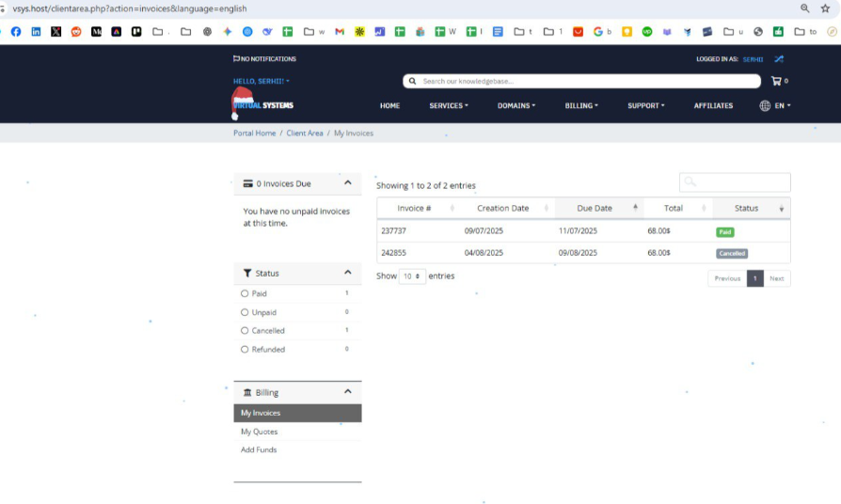Sort table by Total column
Screen dimensions: 841x504
click(678, 208)
